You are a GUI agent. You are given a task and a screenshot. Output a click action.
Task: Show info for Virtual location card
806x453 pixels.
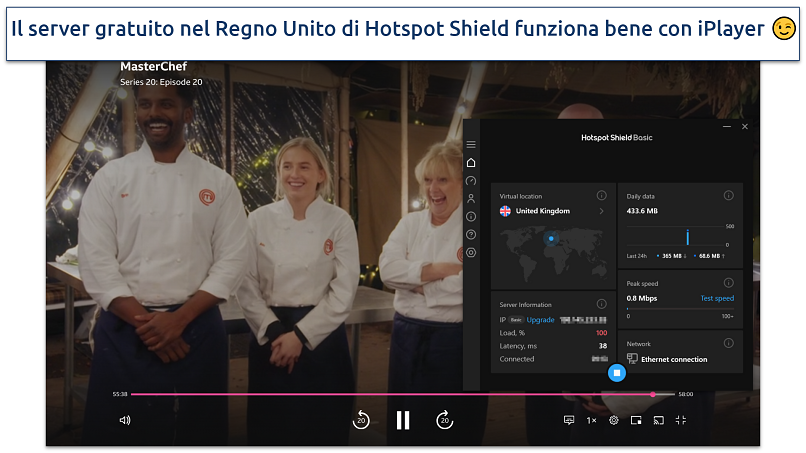point(601,196)
